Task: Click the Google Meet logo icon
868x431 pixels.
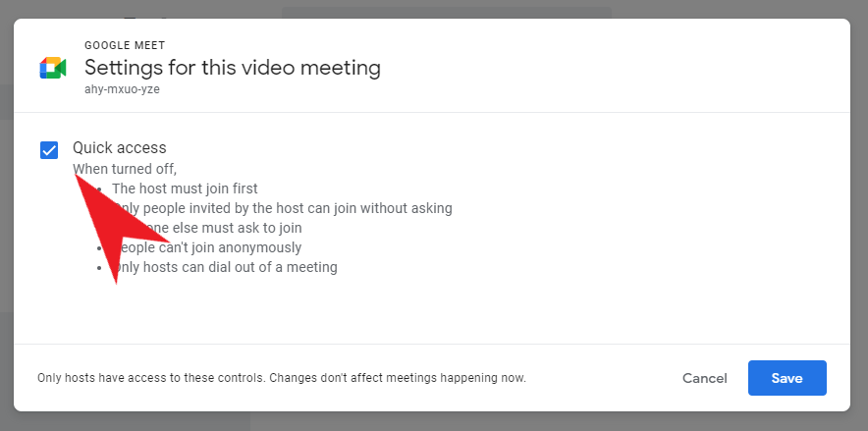Action: (x=52, y=68)
